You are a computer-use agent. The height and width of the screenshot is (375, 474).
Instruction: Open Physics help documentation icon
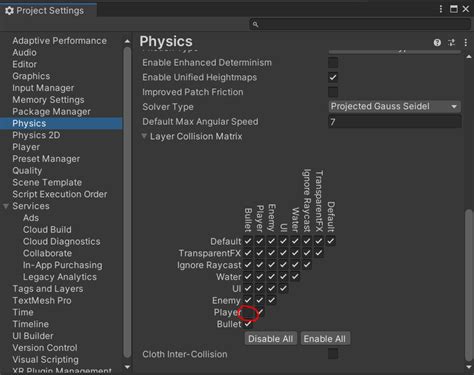pyautogui.click(x=437, y=43)
